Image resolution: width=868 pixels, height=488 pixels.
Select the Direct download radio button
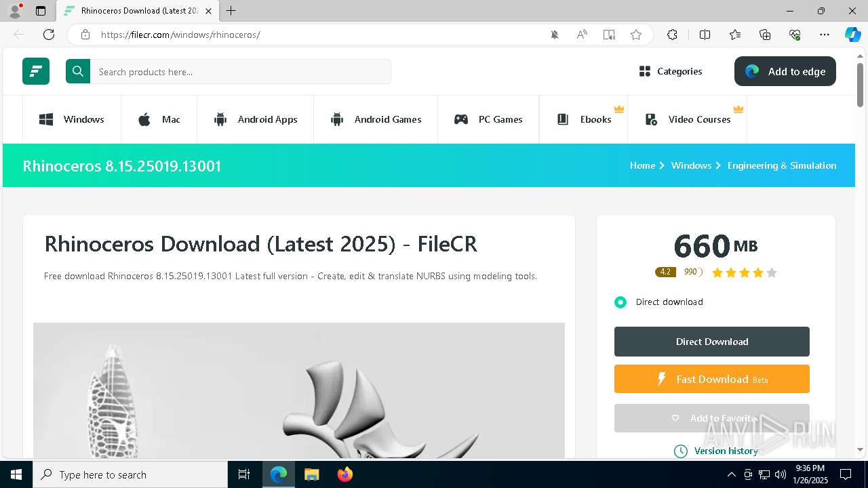[x=620, y=302]
